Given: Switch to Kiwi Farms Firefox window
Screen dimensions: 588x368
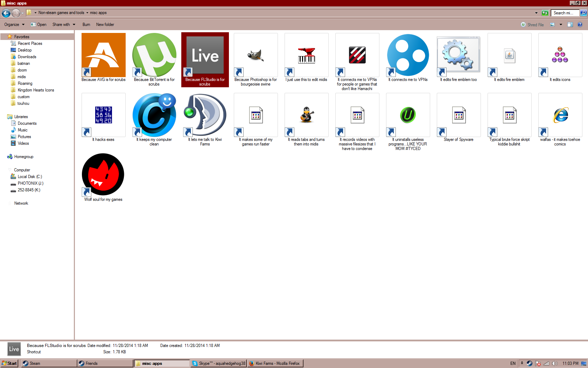Looking at the screenshot, I should pyautogui.click(x=275, y=363).
